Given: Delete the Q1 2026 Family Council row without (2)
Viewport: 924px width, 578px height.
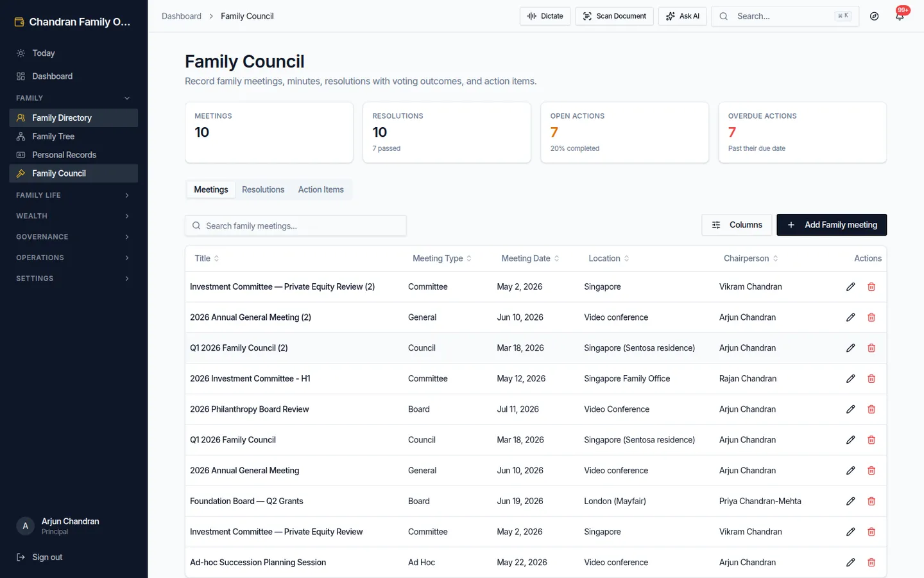Looking at the screenshot, I should (x=871, y=440).
